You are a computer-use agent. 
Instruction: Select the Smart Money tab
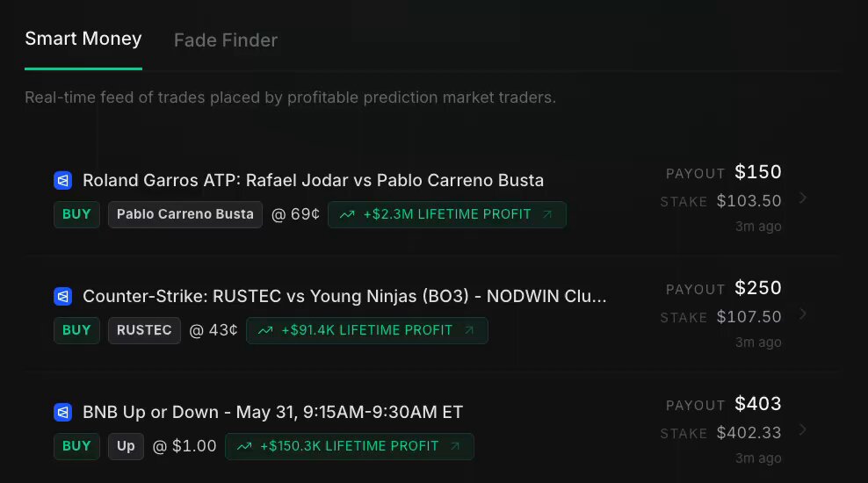pyautogui.click(x=83, y=39)
